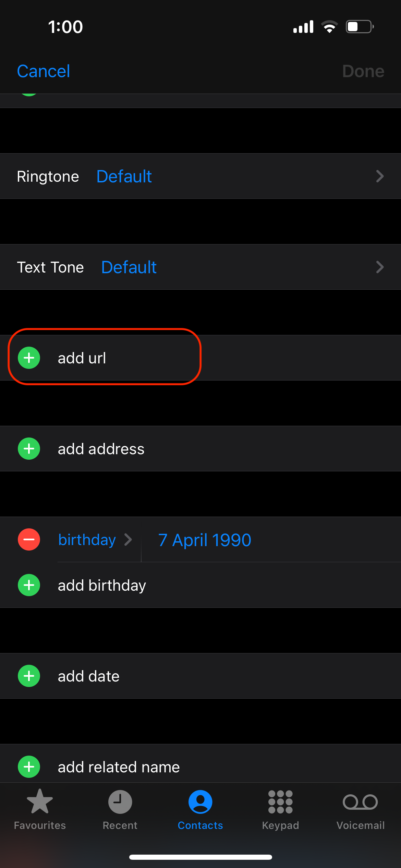The height and width of the screenshot is (868, 401).
Task: Tap the green plus beside add address
Action: pos(29,449)
